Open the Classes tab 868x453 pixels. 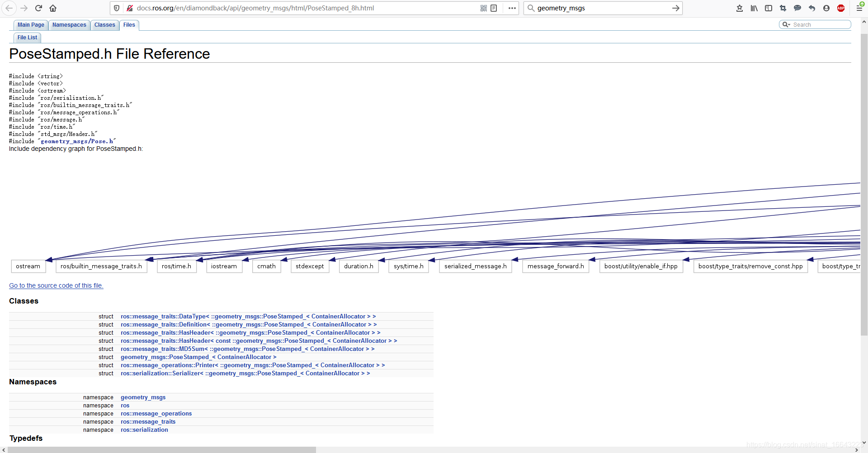click(x=105, y=25)
